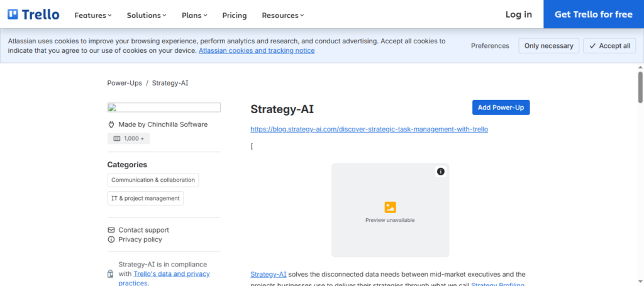Click the 1,000 + installs badge

click(128, 139)
